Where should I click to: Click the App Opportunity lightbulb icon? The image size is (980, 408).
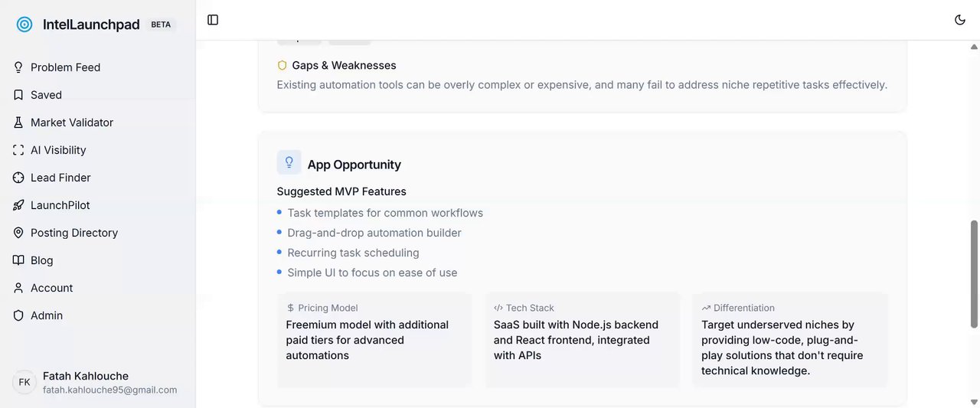click(x=289, y=162)
